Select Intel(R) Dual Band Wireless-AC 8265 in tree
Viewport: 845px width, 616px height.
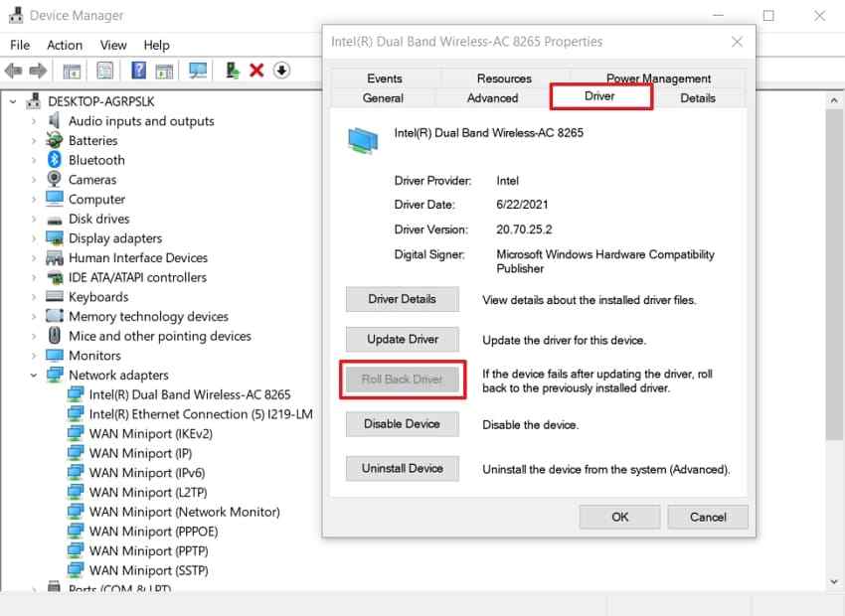[190, 394]
